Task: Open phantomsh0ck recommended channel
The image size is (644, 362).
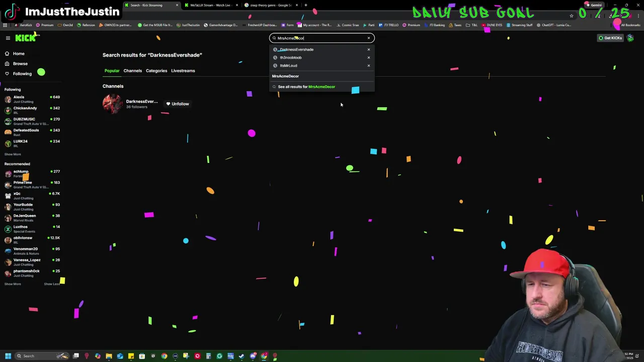Action: click(31, 273)
